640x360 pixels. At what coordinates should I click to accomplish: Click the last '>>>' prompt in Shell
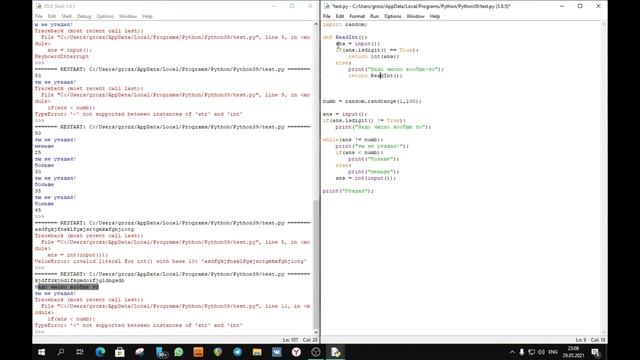[x=40, y=332]
